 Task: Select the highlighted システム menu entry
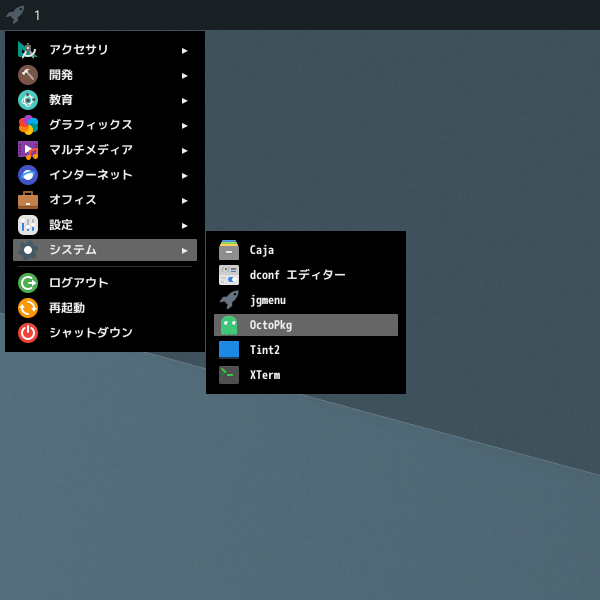click(x=105, y=250)
